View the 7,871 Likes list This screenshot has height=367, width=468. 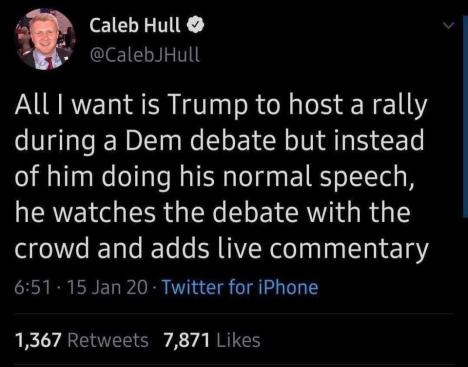(212, 341)
